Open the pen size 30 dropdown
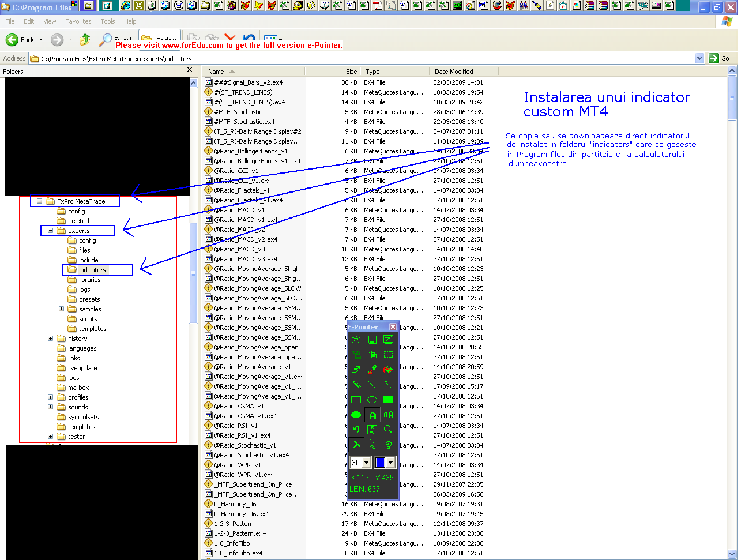This screenshot has width=749, height=560. click(366, 463)
